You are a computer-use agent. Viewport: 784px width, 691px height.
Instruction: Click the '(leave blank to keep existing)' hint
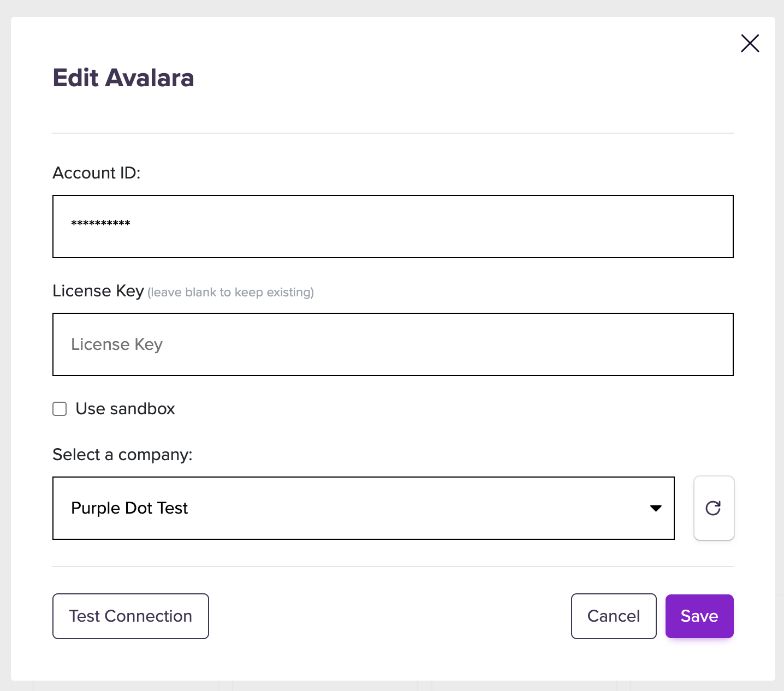coord(230,293)
